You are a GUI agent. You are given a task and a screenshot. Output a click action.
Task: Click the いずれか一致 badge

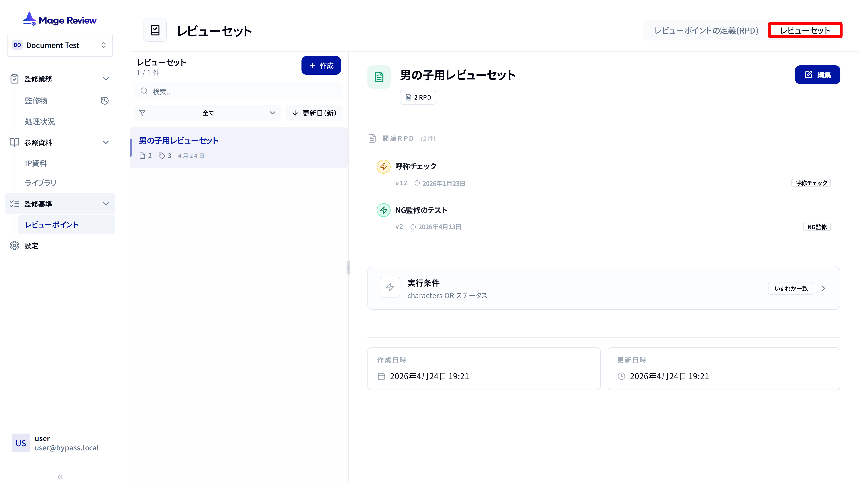pyautogui.click(x=791, y=288)
